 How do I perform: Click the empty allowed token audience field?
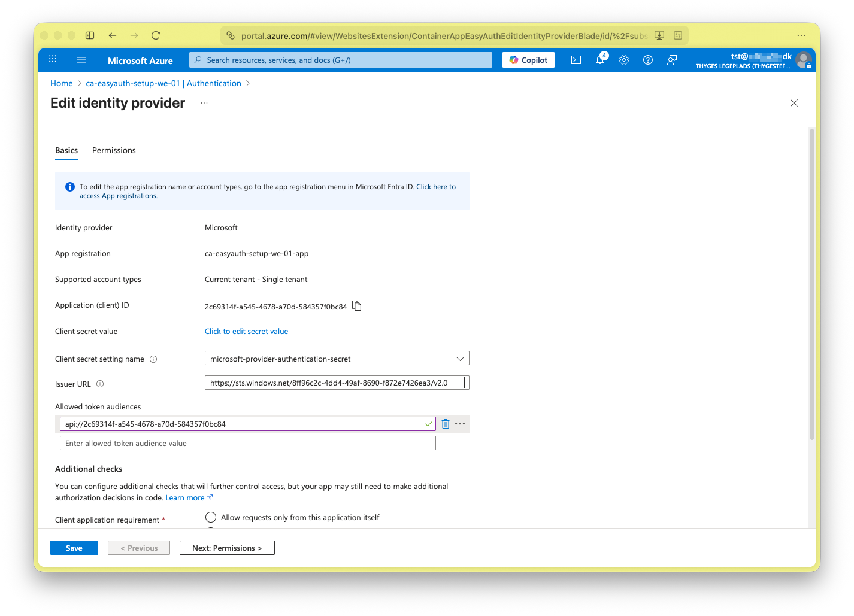point(248,443)
